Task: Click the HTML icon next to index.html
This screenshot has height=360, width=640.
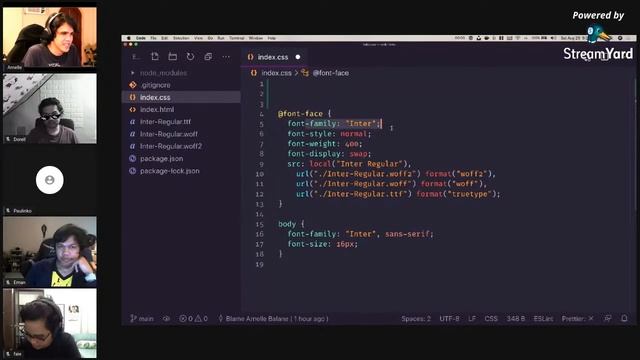Action: (x=133, y=109)
